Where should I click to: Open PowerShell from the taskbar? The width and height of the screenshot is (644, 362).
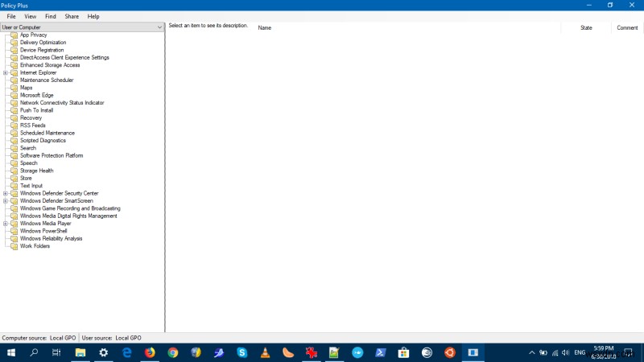click(380, 352)
